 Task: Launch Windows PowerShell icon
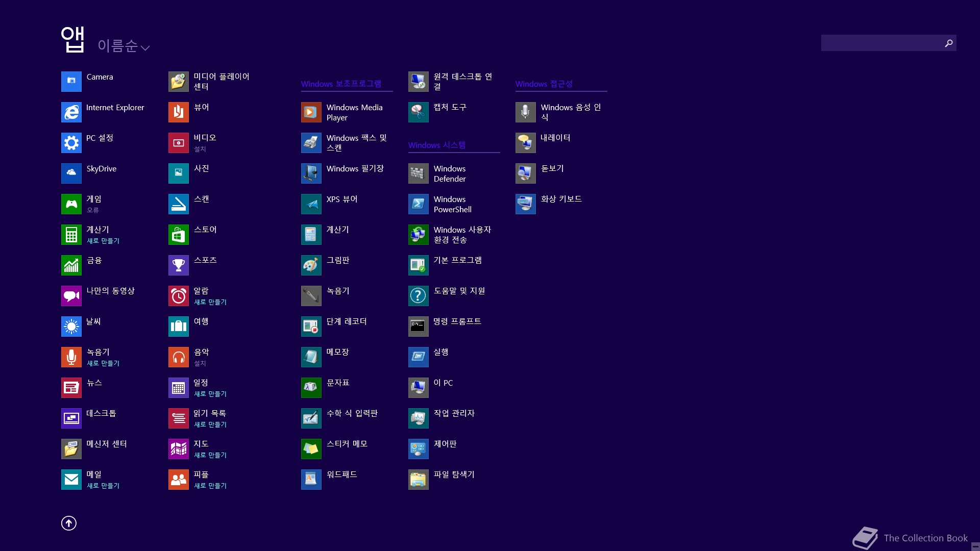click(419, 204)
